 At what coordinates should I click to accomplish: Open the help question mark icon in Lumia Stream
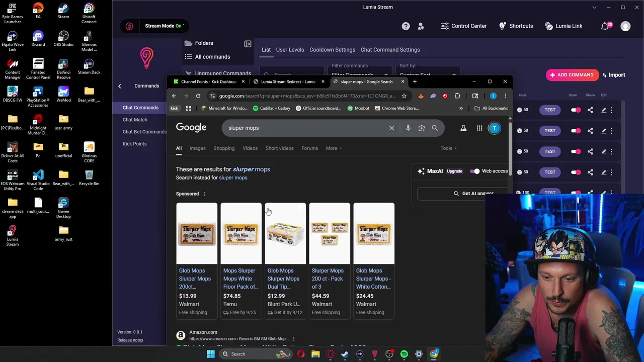click(406, 26)
